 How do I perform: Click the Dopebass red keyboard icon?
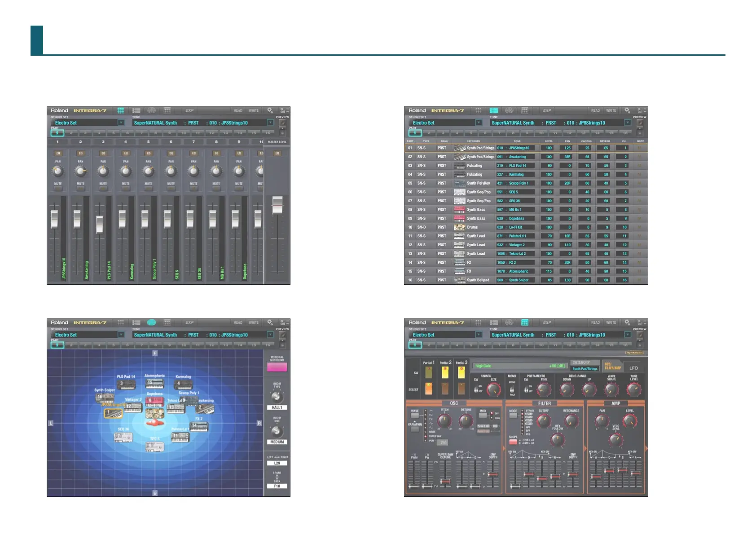(x=154, y=401)
